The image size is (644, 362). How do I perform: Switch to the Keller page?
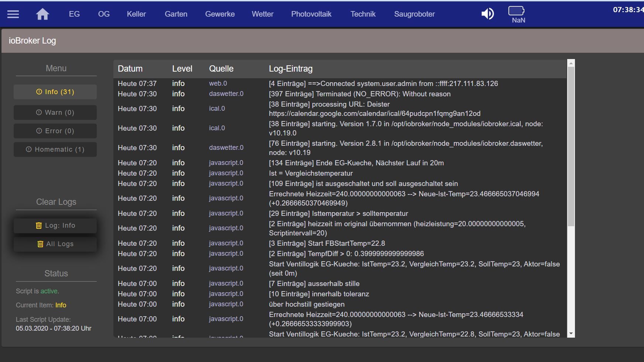(136, 14)
